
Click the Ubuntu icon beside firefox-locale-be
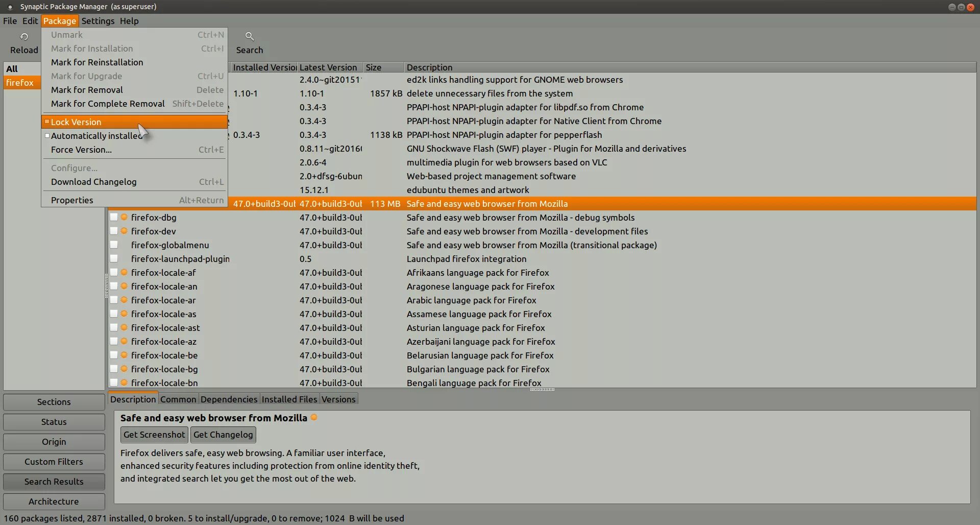(x=124, y=355)
